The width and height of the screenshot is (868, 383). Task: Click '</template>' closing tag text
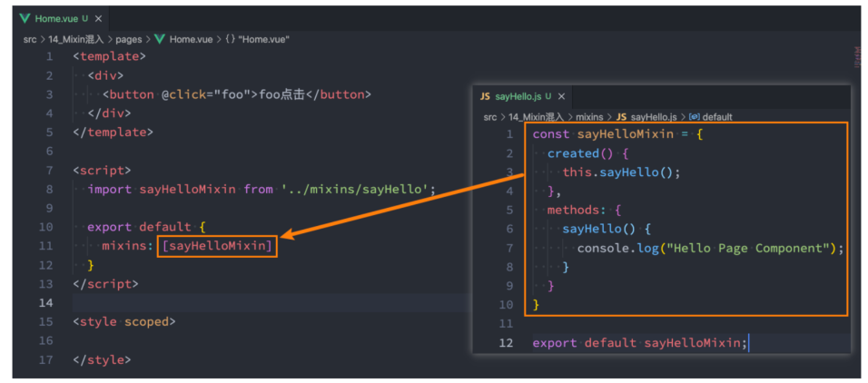(113, 133)
